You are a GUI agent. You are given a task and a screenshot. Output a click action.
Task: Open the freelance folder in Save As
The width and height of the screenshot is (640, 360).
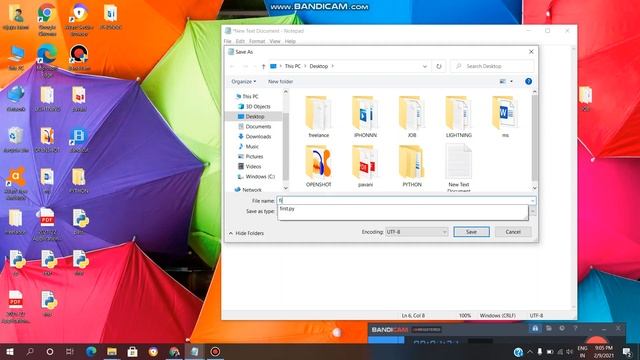318,117
